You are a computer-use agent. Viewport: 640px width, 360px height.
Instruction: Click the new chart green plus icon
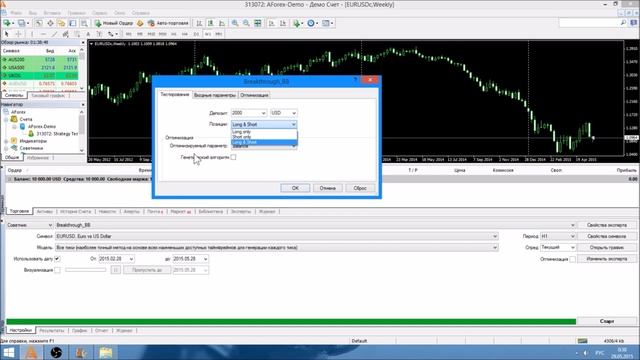8,23
